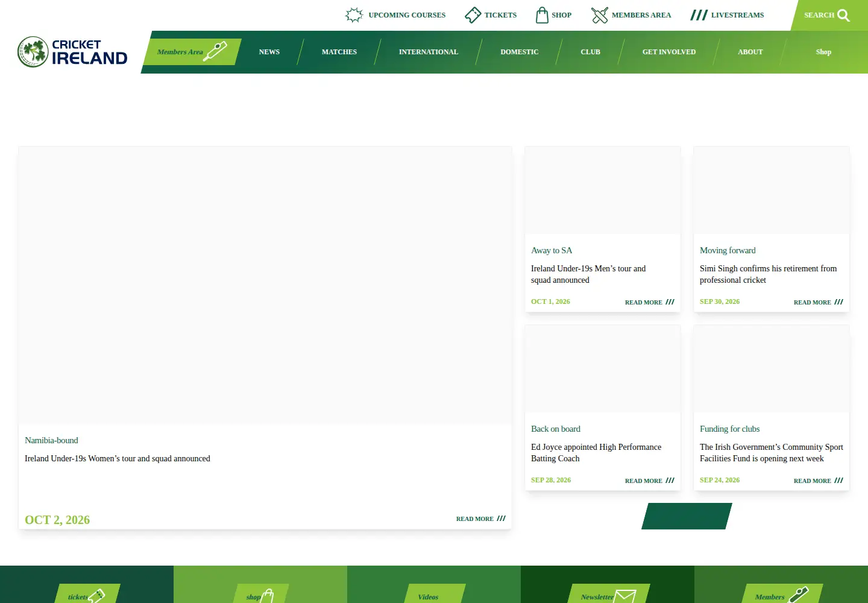
Task: Click the Ireland Under-19s Women's tour headline
Action: click(x=118, y=458)
